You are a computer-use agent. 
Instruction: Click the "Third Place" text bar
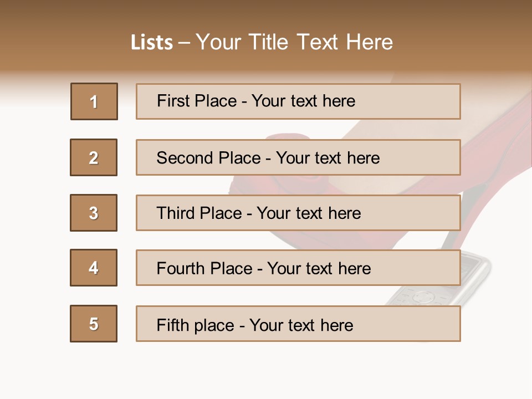pos(298,213)
